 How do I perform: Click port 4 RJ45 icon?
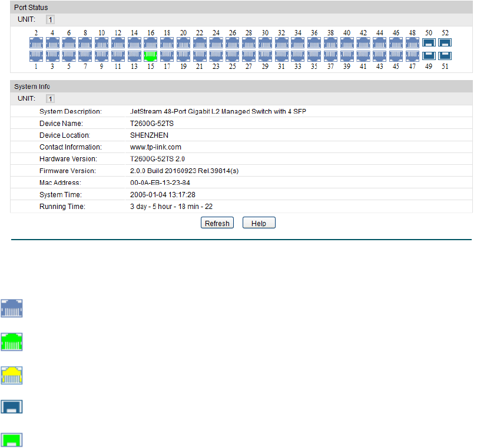[x=52, y=42]
